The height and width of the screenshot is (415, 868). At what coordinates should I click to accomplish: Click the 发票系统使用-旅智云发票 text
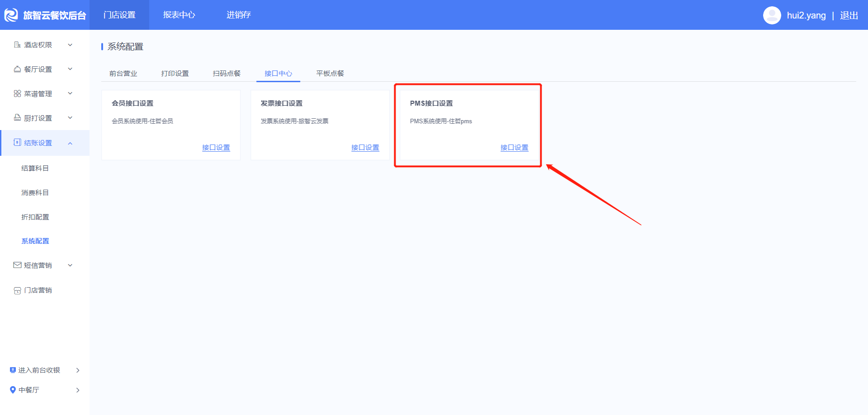click(294, 121)
